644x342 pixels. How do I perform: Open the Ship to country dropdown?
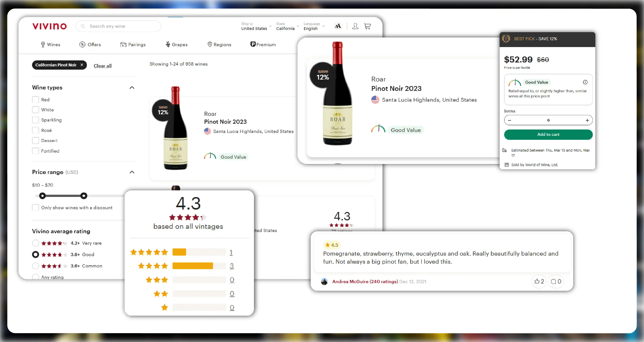[x=256, y=26]
